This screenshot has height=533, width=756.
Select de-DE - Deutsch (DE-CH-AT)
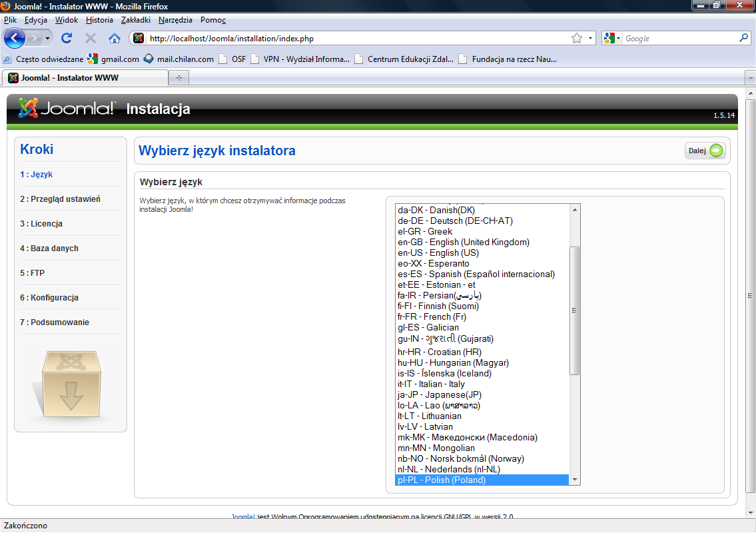tap(482, 221)
